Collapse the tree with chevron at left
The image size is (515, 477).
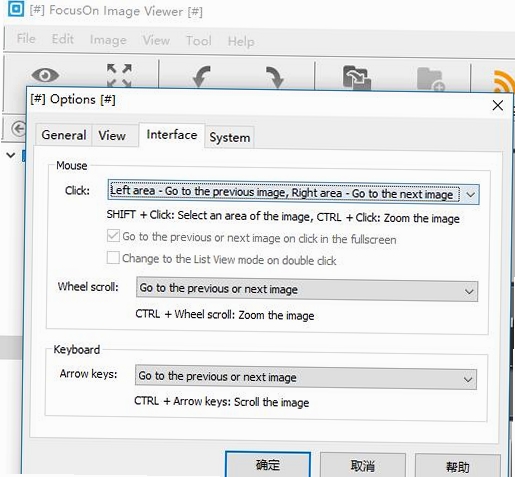[x=11, y=155]
